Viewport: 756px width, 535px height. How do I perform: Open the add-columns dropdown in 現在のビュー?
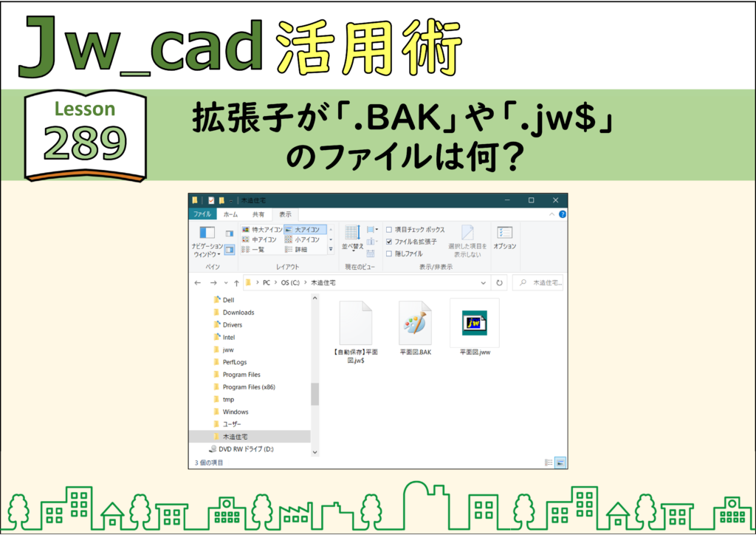pyautogui.click(x=372, y=242)
